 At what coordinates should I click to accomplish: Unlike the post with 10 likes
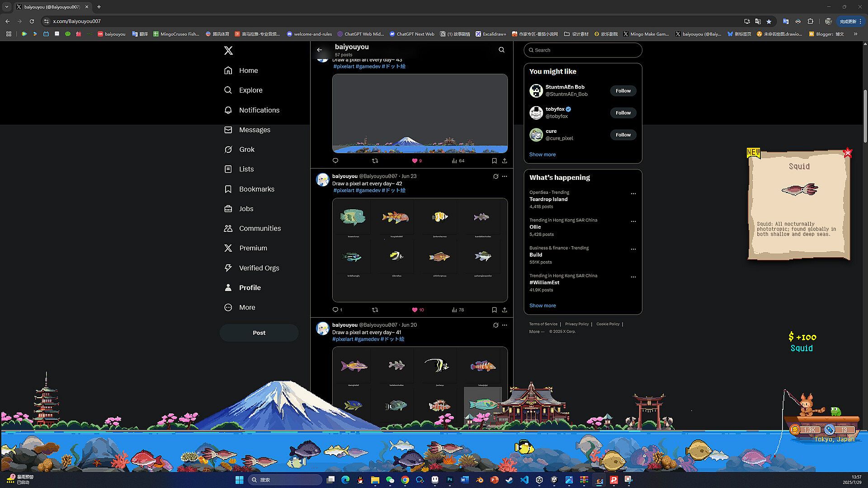tap(415, 310)
